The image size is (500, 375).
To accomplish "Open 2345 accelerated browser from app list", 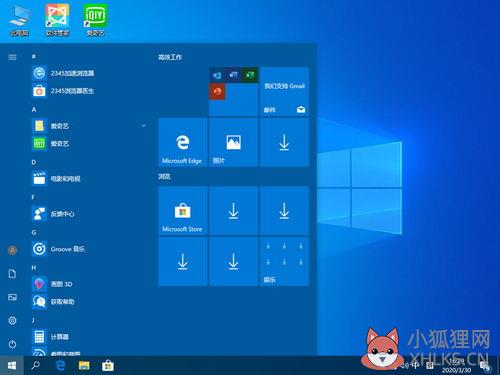I will click(x=63, y=73).
